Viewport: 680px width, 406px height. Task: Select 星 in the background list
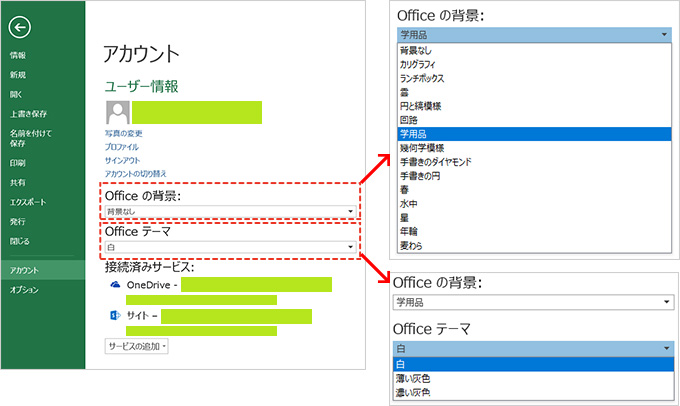(x=534, y=217)
